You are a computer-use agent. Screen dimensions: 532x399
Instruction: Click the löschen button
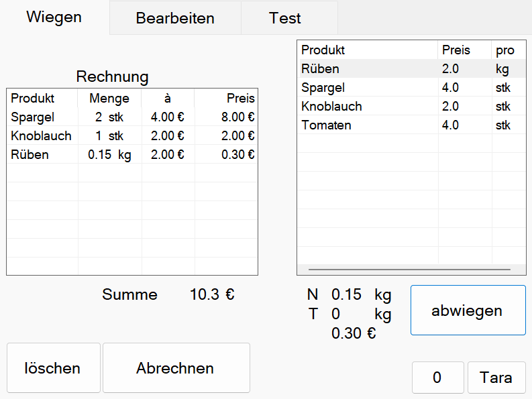[x=53, y=368]
